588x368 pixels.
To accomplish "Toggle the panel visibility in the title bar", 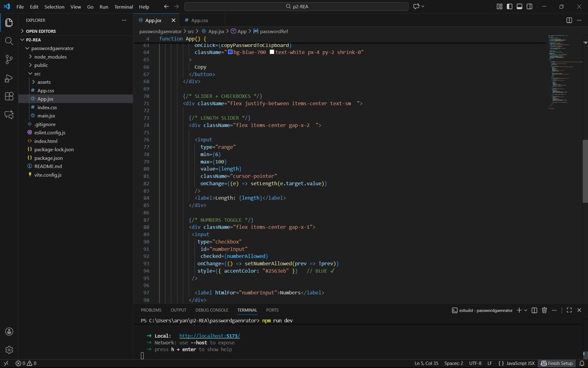I will coord(519,6).
